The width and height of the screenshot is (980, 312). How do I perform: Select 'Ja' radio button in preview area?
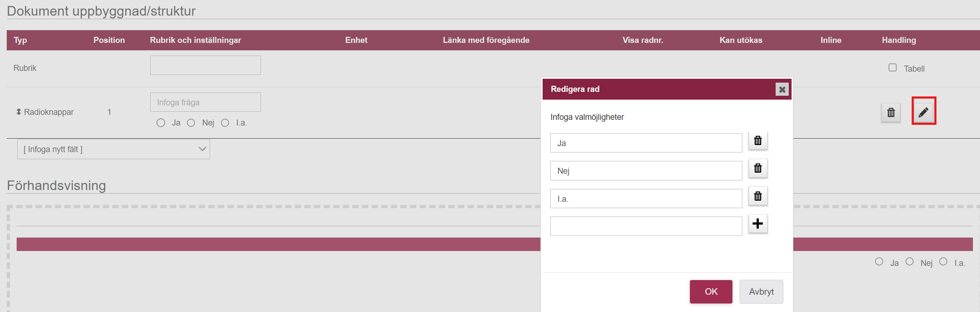click(879, 261)
